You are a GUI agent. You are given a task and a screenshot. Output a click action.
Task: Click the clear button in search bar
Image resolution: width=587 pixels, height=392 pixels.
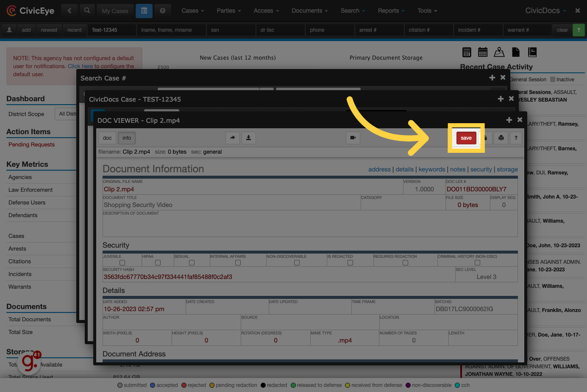click(562, 30)
